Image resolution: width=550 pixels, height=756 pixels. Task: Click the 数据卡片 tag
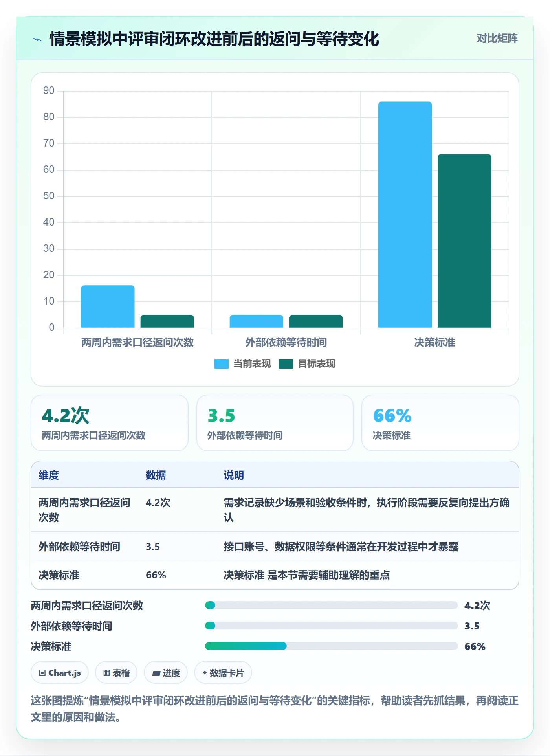pos(223,673)
